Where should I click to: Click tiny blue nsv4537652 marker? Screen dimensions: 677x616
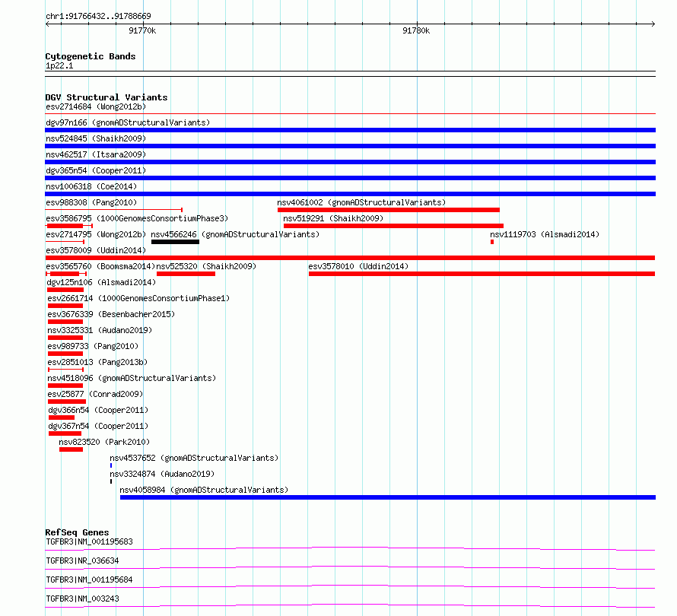111,465
